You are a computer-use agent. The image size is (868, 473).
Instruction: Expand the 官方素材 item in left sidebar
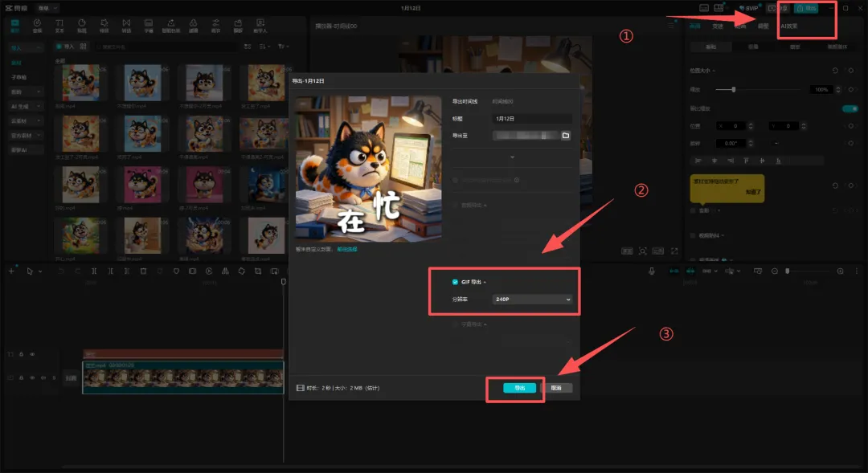26,135
